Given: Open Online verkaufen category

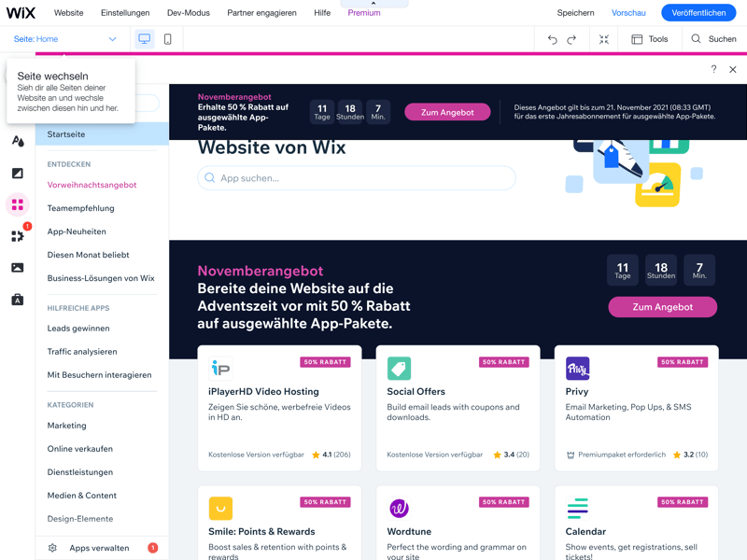Looking at the screenshot, I should [80, 449].
